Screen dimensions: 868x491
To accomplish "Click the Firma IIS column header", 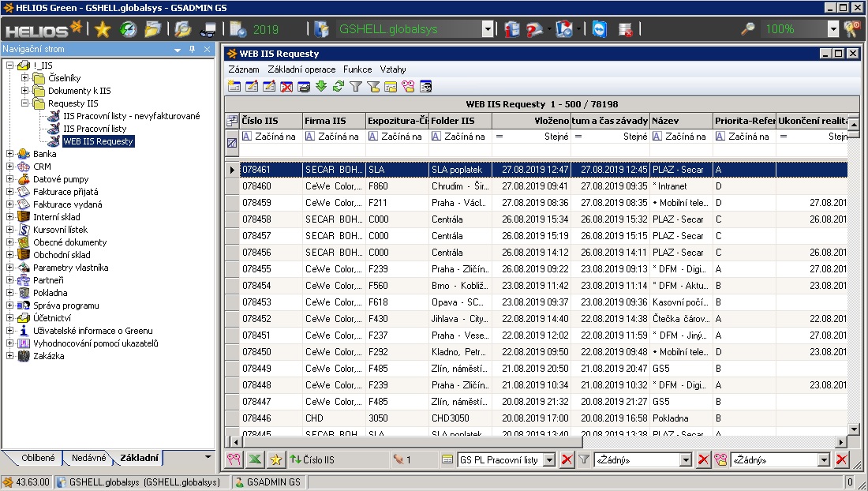I will coord(335,121).
